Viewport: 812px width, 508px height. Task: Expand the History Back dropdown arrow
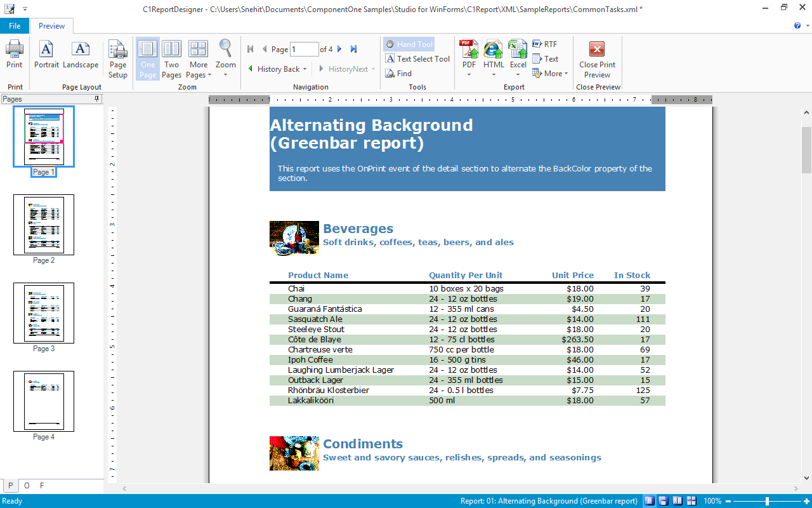point(305,69)
